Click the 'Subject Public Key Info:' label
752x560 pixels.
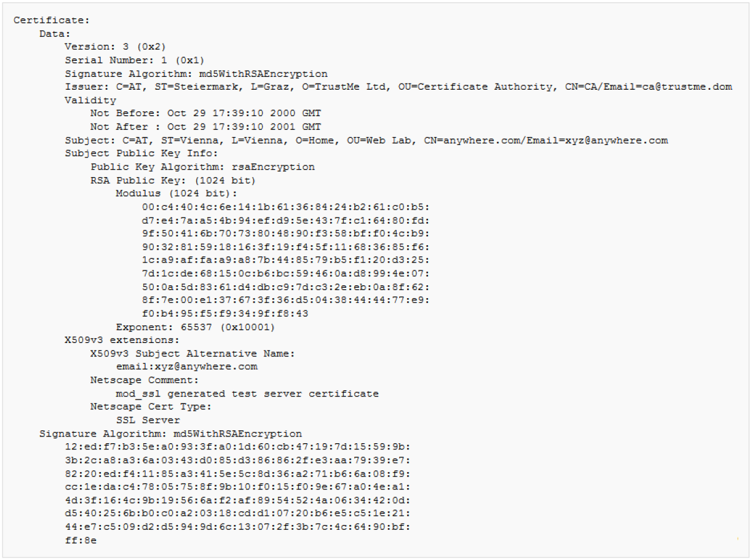(141, 154)
